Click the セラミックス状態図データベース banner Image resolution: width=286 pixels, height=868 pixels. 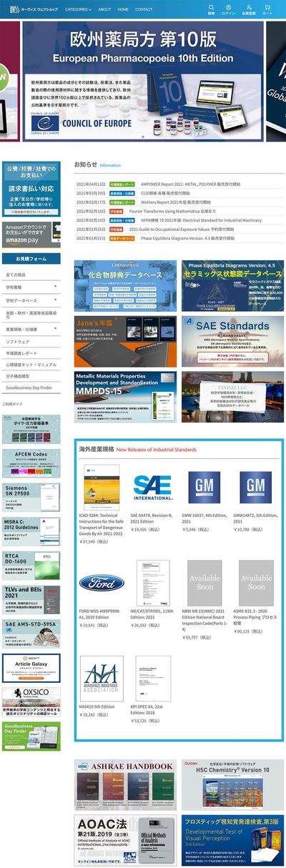232,286
